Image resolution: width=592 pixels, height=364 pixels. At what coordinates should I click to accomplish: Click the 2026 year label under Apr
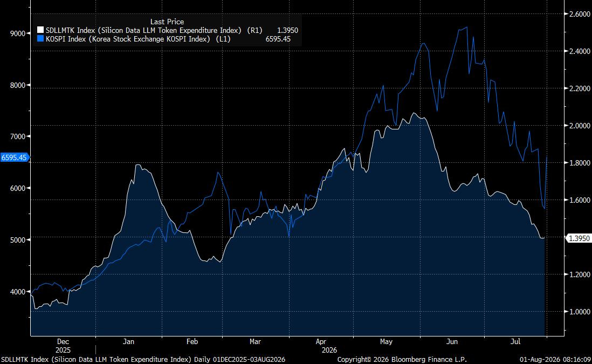tap(329, 351)
